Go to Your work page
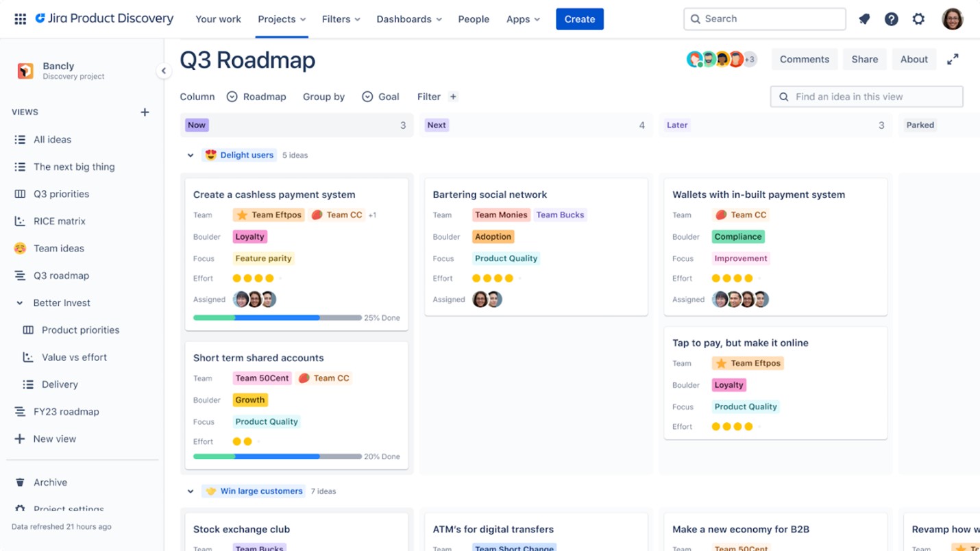Image resolution: width=980 pixels, height=551 pixels. [218, 19]
